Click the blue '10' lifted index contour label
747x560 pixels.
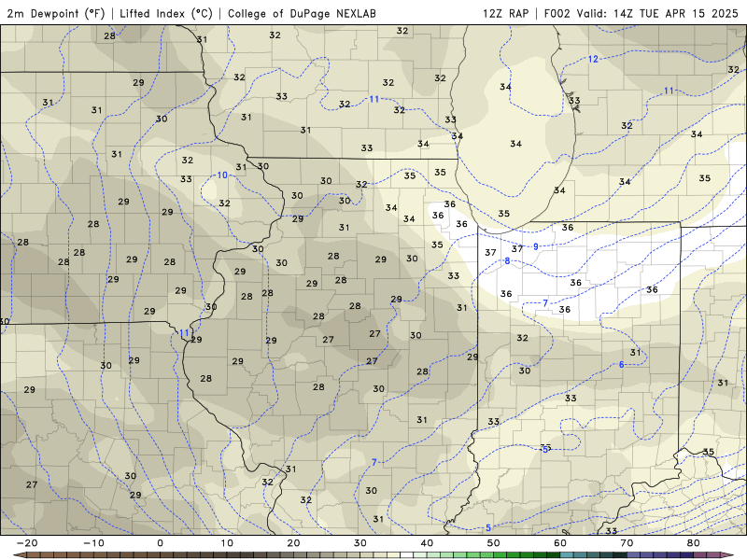tap(222, 175)
